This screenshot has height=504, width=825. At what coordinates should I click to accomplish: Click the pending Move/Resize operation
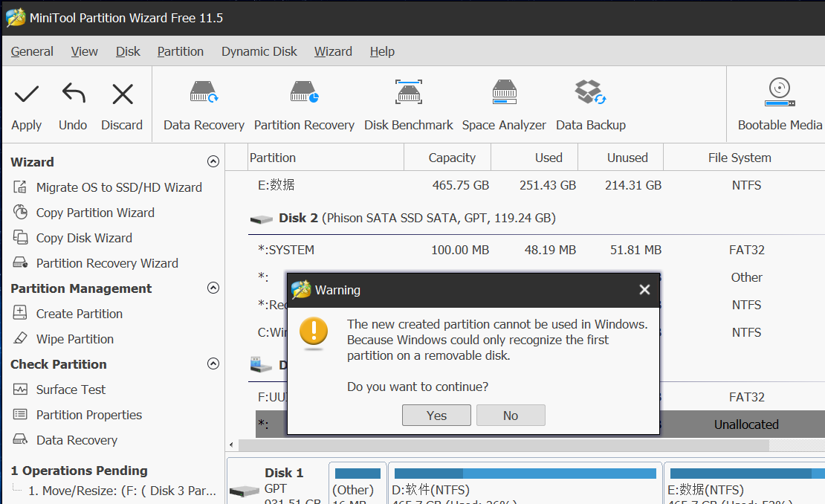[x=122, y=491]
